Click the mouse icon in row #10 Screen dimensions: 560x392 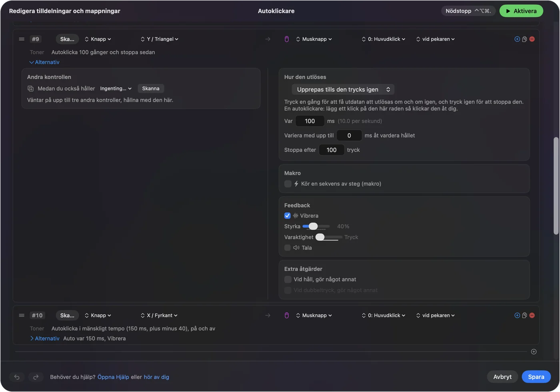tap(286, 315)
